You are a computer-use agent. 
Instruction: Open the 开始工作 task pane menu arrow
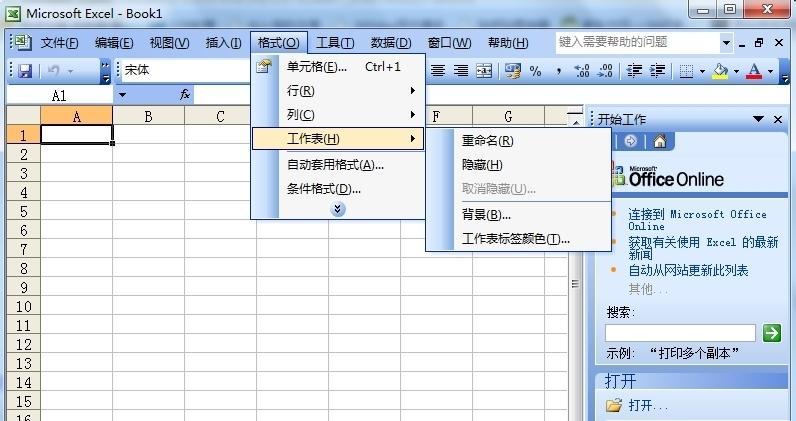click(758, 119)
